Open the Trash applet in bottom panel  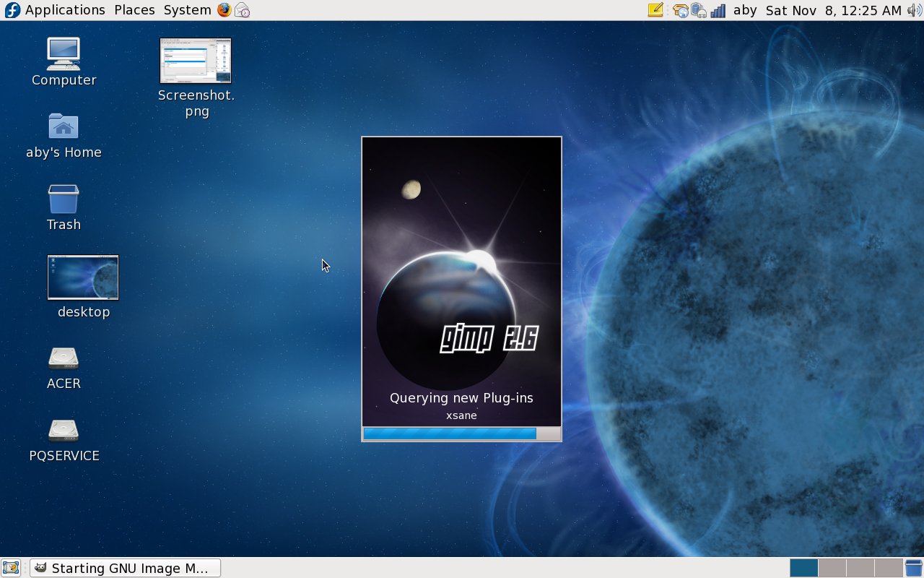click(x=914, y=568)
